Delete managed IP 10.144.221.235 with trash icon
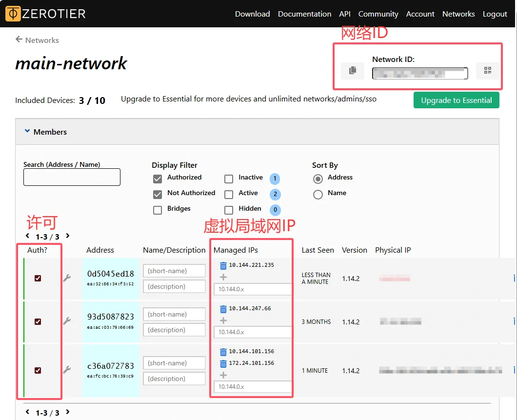517x420 pixels. (223, 265)
